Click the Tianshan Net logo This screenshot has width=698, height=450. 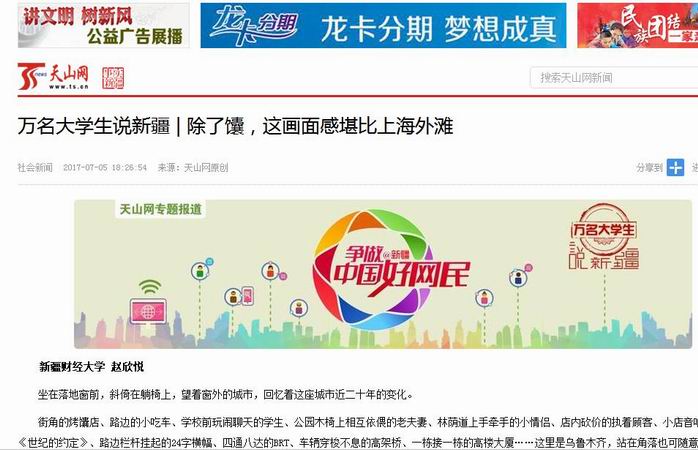point(53,77)
